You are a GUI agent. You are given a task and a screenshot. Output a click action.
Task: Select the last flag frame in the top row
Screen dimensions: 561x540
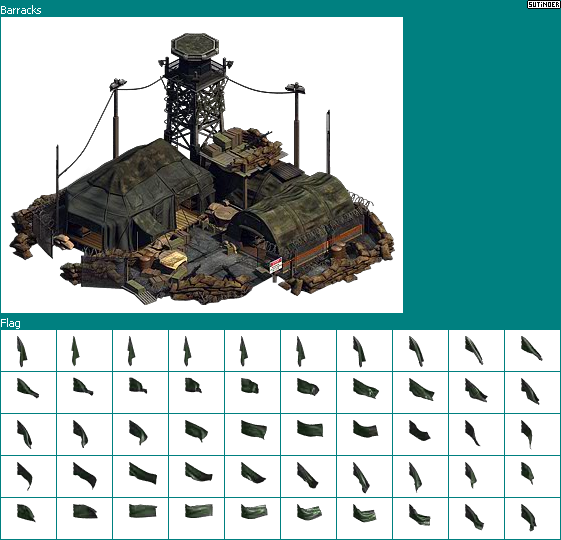[532, 351]
